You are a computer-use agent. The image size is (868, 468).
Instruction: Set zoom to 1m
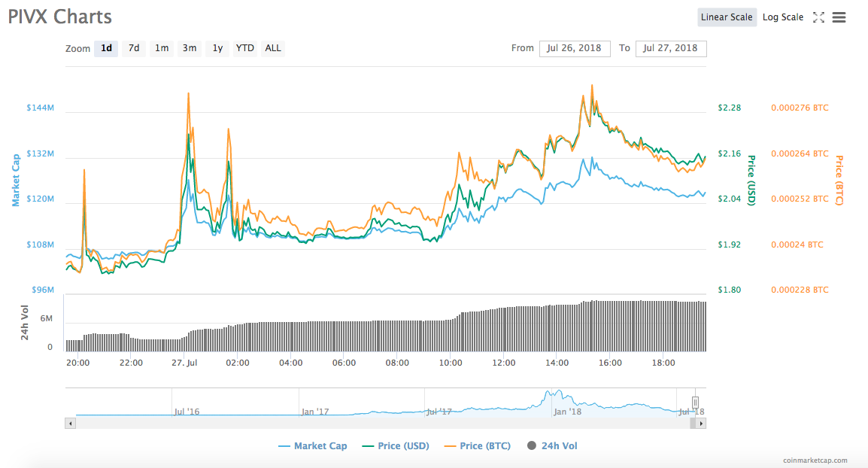pyautogui.click(x=162, y=48)
